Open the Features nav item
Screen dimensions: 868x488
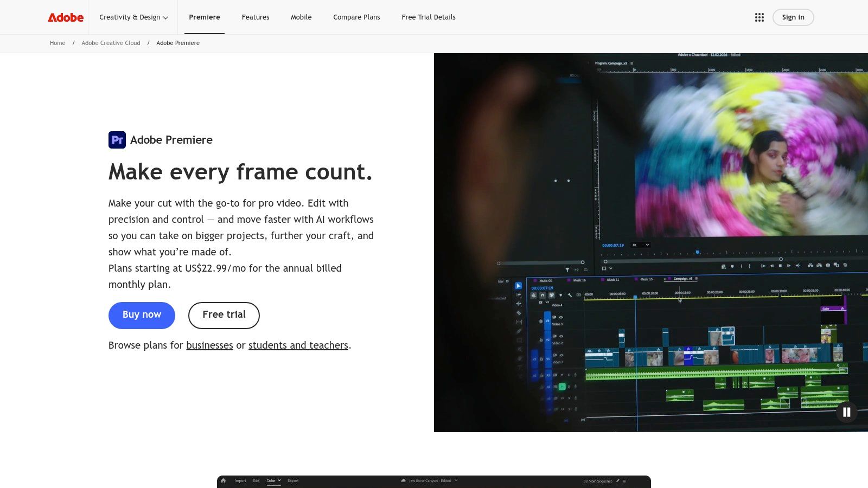(256, 17)
